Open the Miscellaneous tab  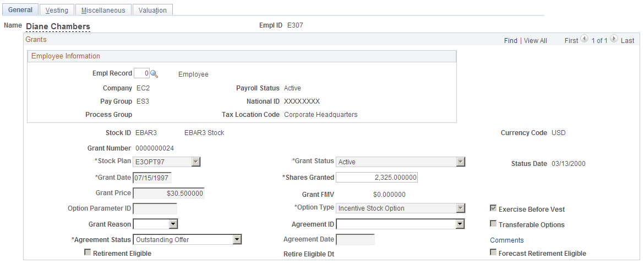103,10
